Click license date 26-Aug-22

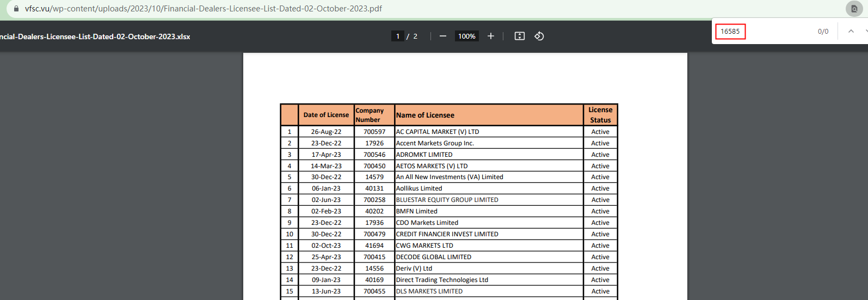tap(326, 132)
